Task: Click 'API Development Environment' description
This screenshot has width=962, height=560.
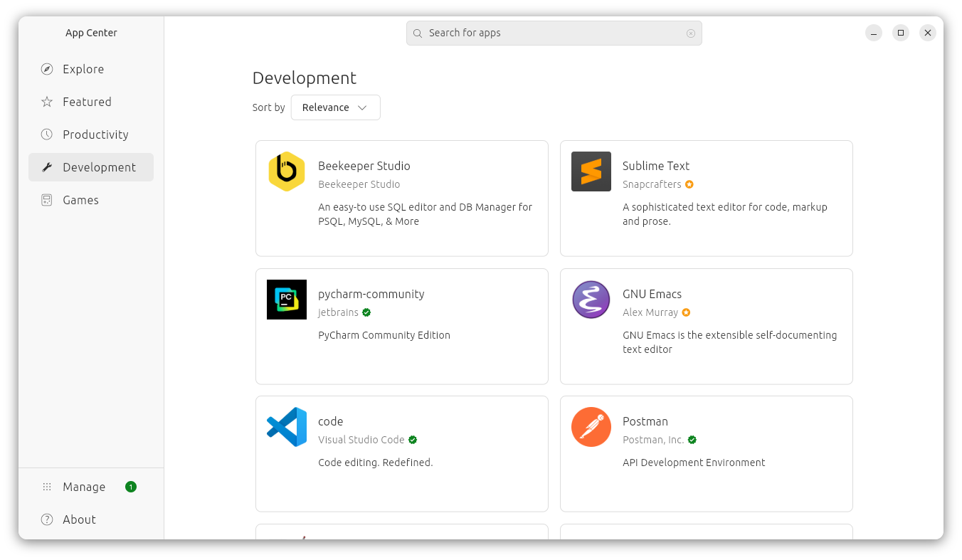Action: (694, 463)
